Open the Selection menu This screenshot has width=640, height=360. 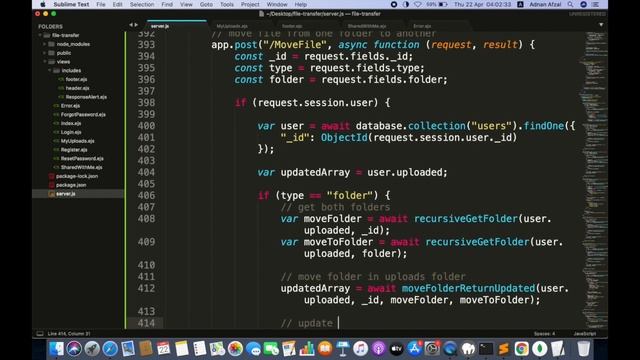point(142,4)
